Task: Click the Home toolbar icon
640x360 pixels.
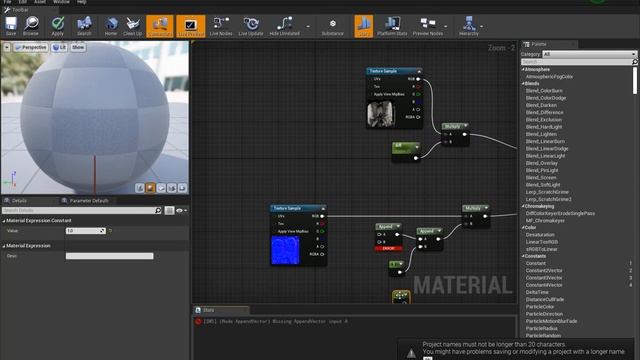Action: pyautogui.click(x=111, y=26)
